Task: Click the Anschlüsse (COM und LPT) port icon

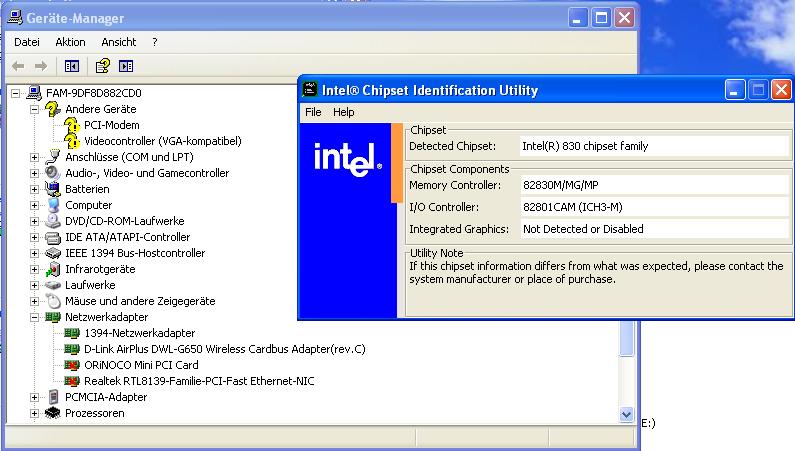Action: [x=53, y=157]
